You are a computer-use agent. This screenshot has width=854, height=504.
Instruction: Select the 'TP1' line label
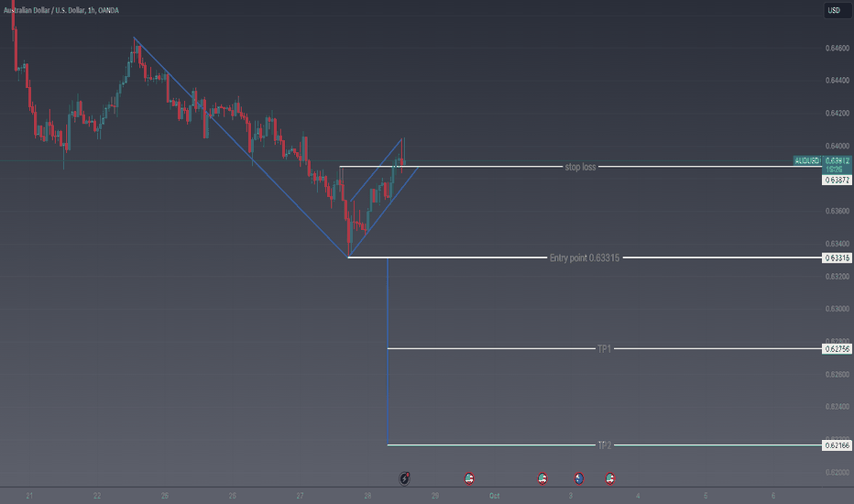pyautogui.click(x=604, y=349)
